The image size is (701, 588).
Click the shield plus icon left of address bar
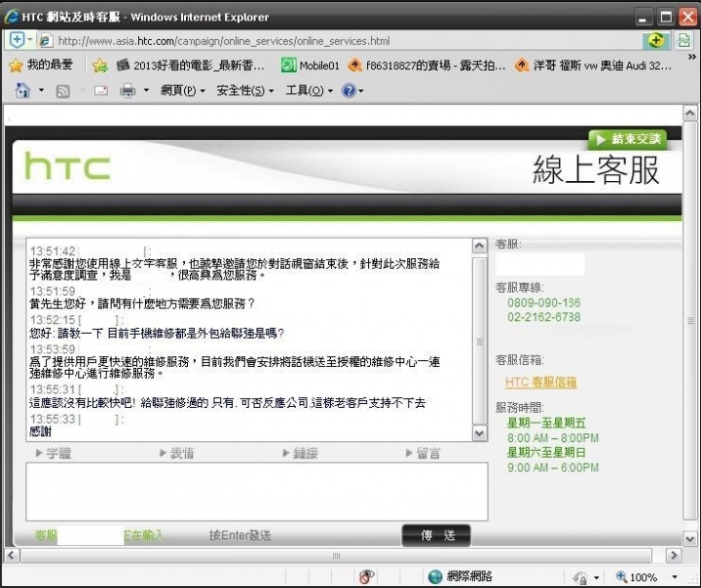[17, 40]
